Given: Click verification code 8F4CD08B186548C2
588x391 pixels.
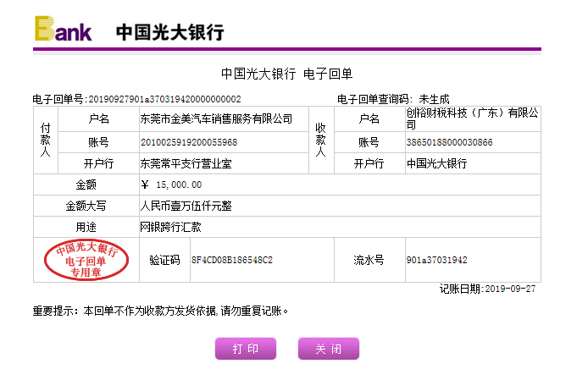Looking at the screenshot, I should [232, 260].
